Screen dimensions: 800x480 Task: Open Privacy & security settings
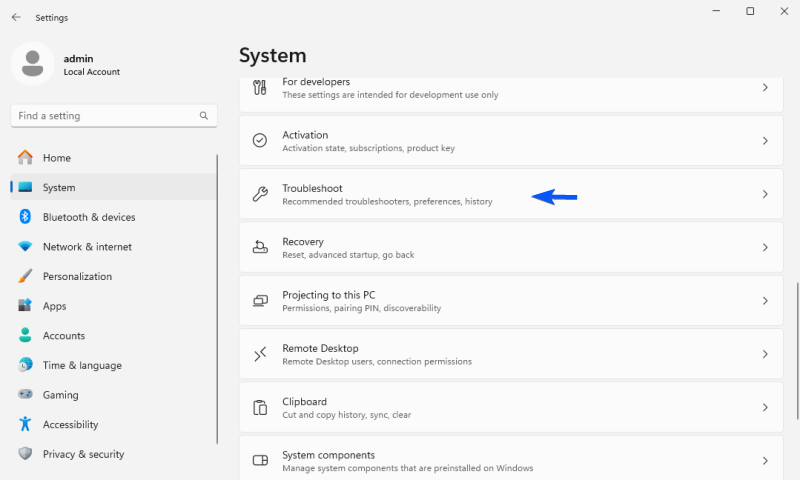(x=83, y=454)
